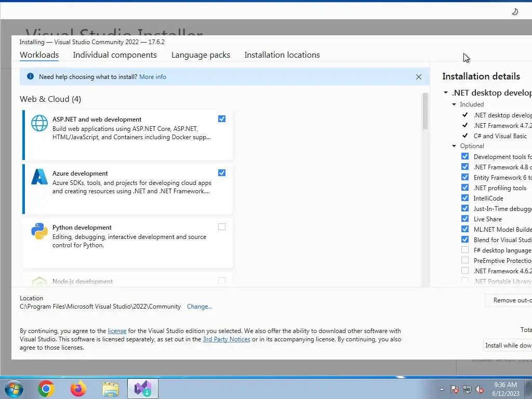Viewport: 532px width, 399px height.
Task: Click the C# and Visual Basic included item
Action: pos(500,136)
